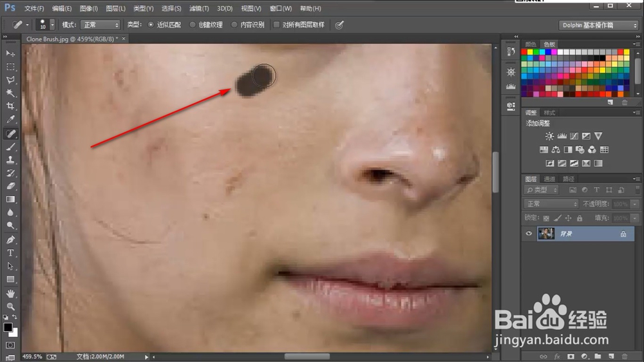Select the Gradient tool
Image resolution: width=644 pixels, height=362 pixels.
[x=11, y=199]
